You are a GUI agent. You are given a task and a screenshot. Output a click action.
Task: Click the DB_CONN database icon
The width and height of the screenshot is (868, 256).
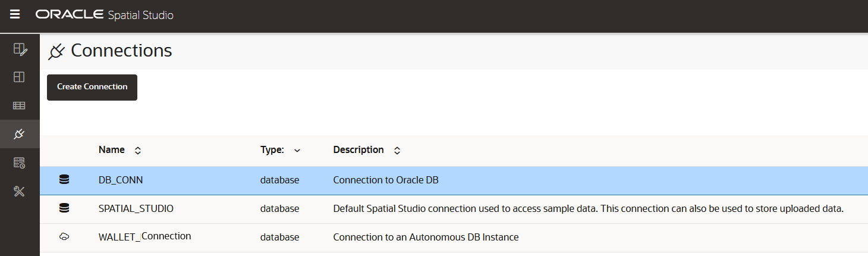click(64, 180)
